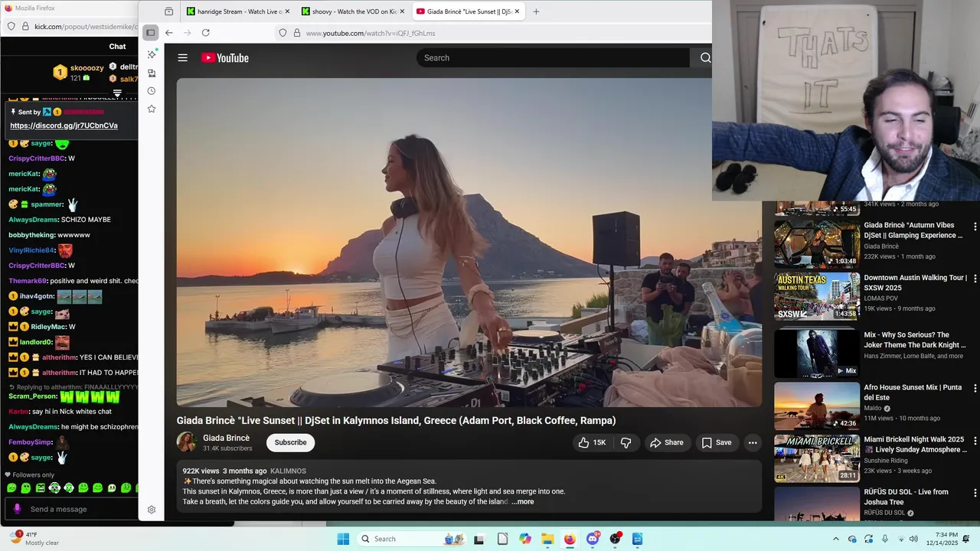Open sidebar settings gear
Screen dimensions: 980x551
tap(152, 510)
